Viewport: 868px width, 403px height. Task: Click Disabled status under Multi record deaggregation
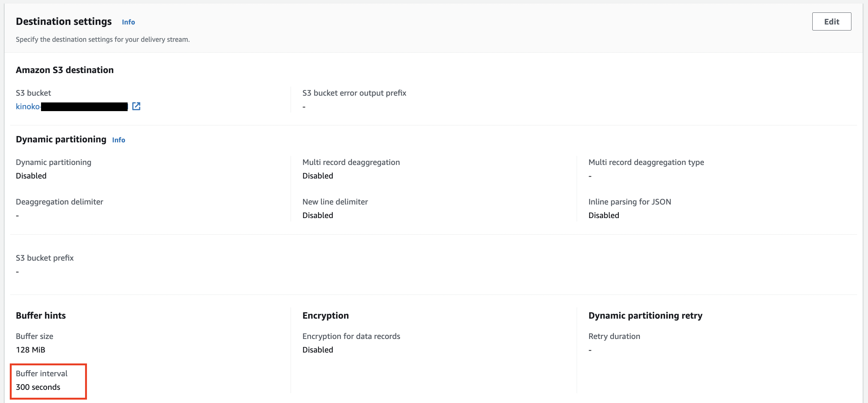tap(318, 176)
